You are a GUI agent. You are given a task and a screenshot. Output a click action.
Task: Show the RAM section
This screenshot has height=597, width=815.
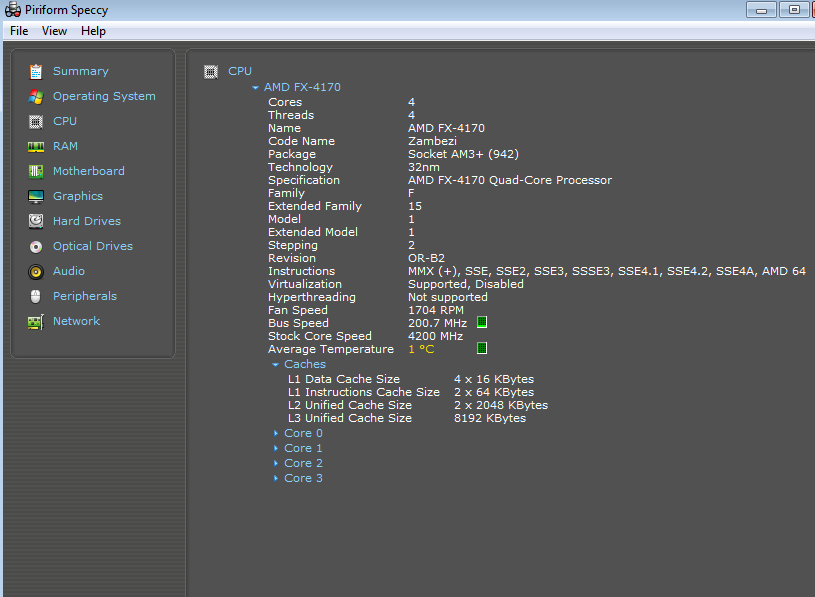click(x=65, y=146)
